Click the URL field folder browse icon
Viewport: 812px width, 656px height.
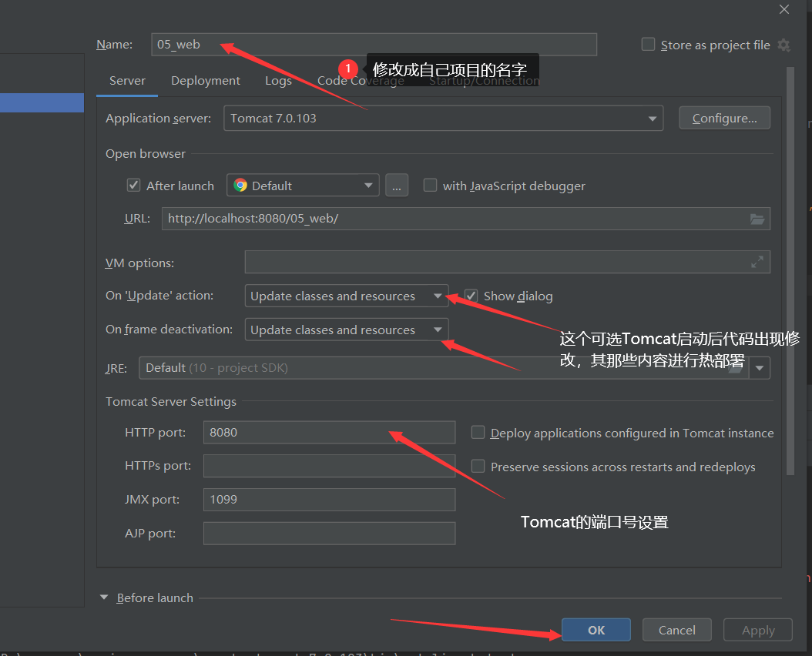pos(757,219)
